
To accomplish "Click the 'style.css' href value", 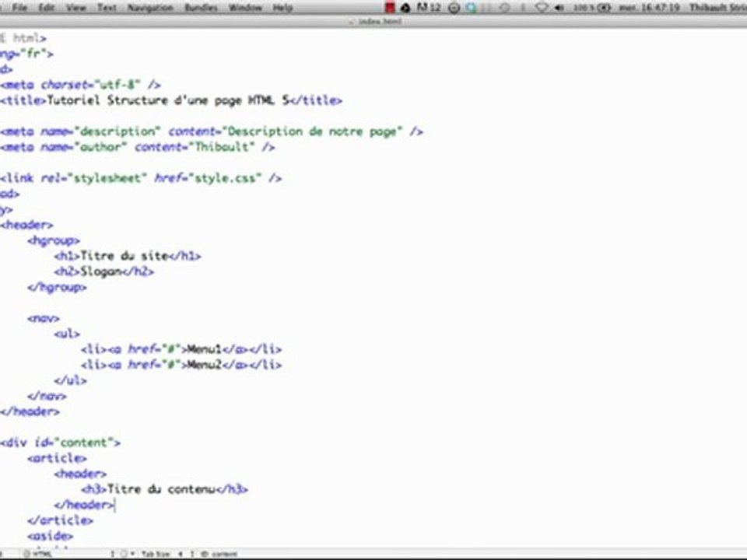I will pyautogui.click(x=226, y=178).
